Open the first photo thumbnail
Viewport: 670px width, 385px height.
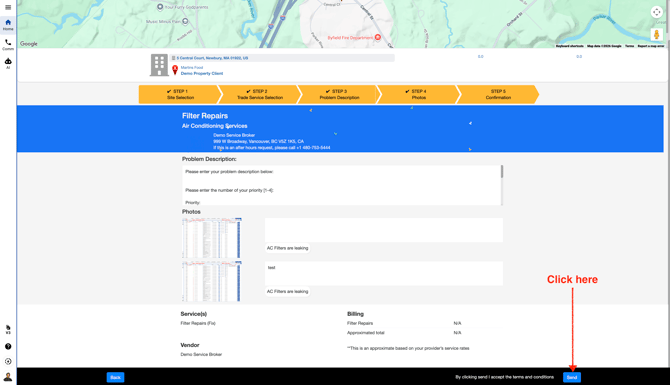point(212,238)
